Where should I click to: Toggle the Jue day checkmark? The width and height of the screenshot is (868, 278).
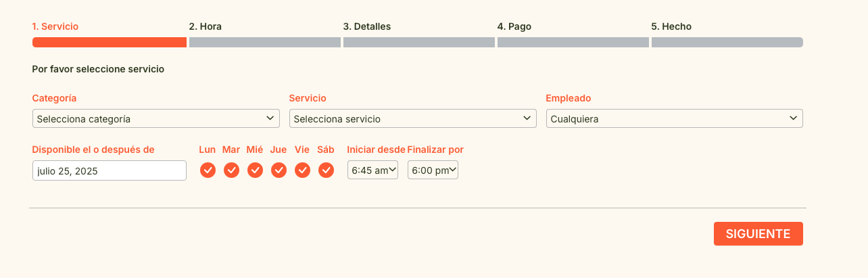coord(279,170)
